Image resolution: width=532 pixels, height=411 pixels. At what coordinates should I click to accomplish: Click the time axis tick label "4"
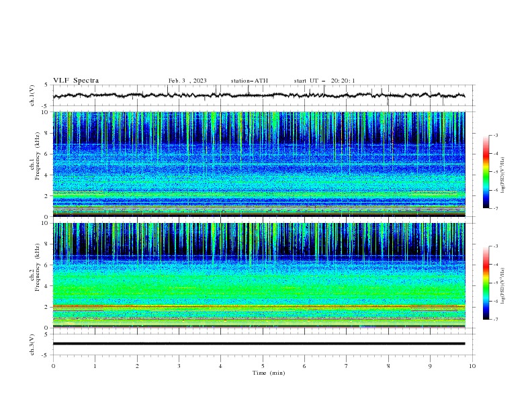coord(220,366)
